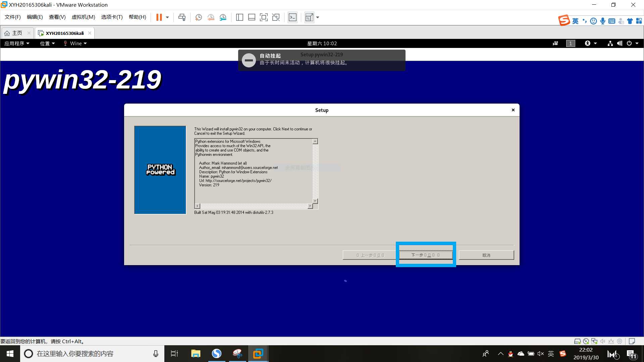Click the Sogou input method S logo

(x=564, y=20)
